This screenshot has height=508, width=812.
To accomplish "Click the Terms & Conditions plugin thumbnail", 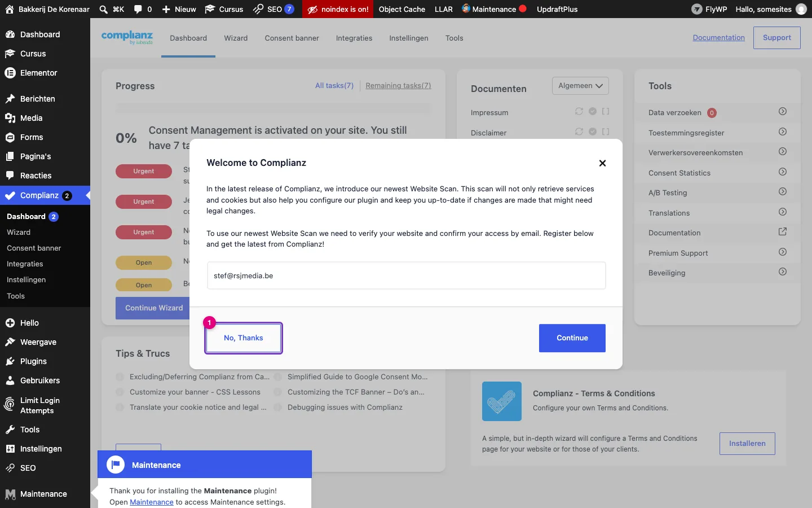I will pos(502,401).
